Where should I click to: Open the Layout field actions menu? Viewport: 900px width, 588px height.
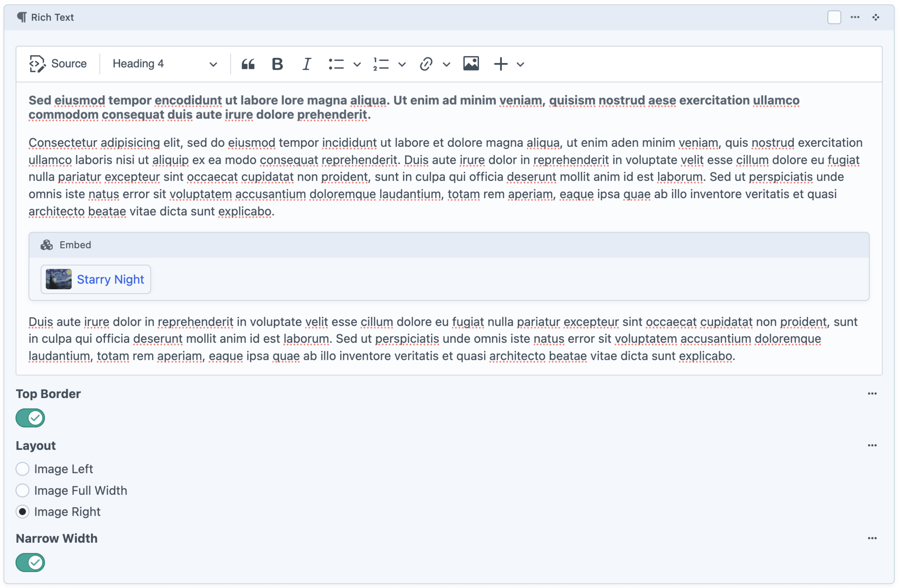[x=872, y=445]
